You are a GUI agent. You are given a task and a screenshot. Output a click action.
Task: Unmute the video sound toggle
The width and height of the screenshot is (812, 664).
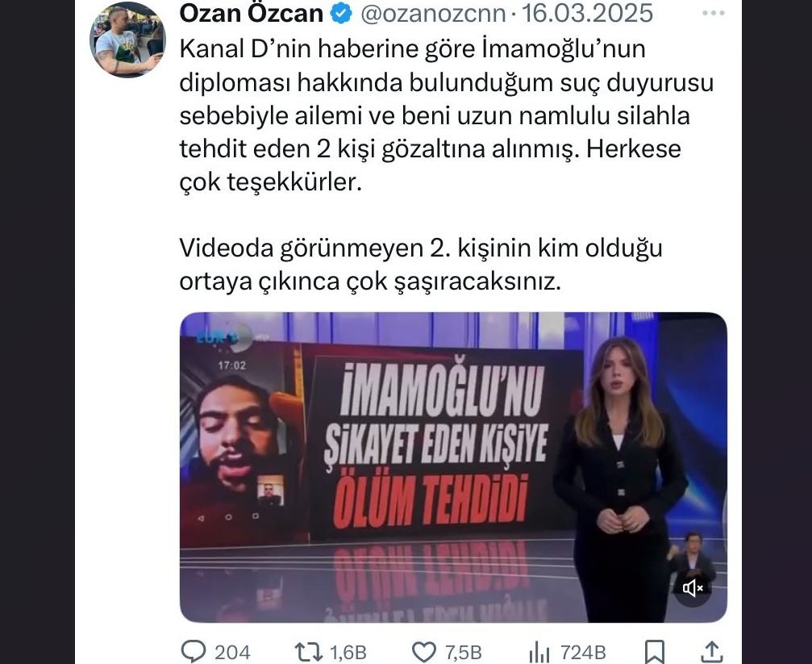693,588
